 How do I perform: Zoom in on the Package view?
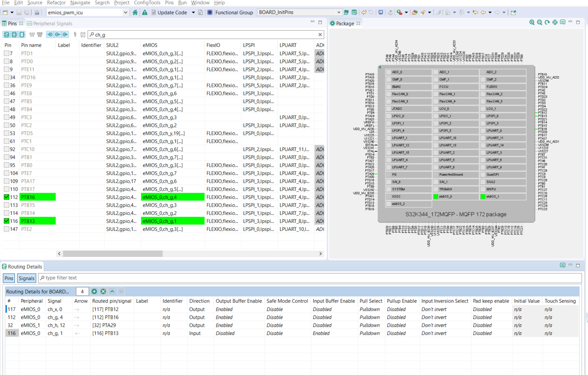532,22
